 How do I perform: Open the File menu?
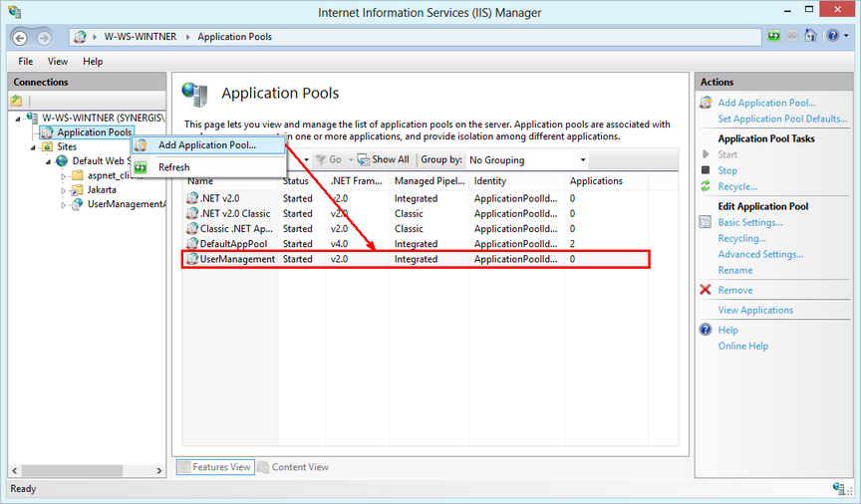(x=25, y=61)
